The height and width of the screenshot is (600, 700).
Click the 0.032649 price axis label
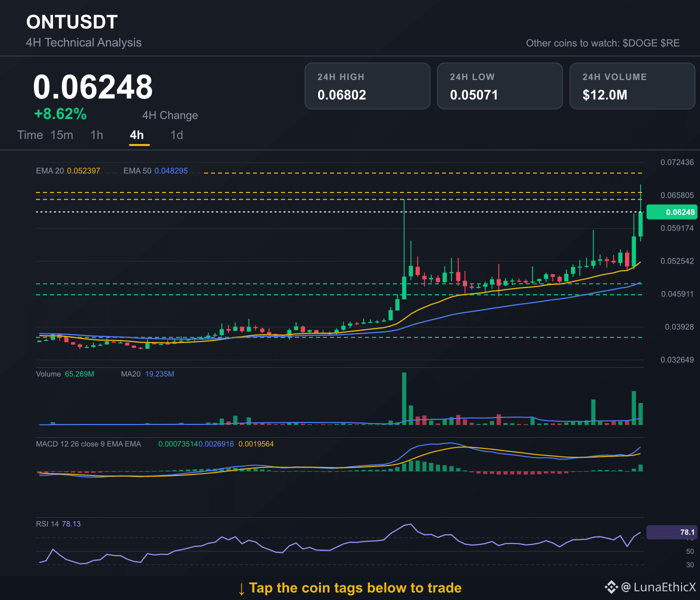(677, 360)
